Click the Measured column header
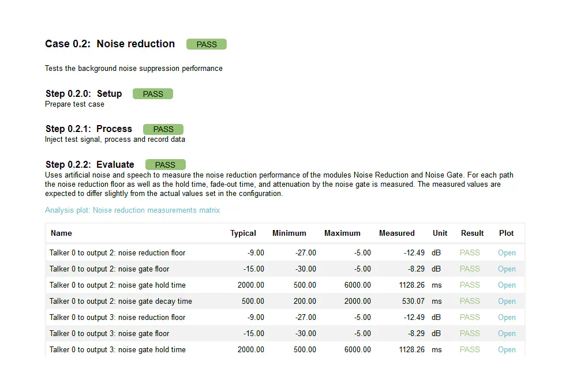The width and height of the screenshot is (577, 392). pyautogui.click(x=397, y=233)
